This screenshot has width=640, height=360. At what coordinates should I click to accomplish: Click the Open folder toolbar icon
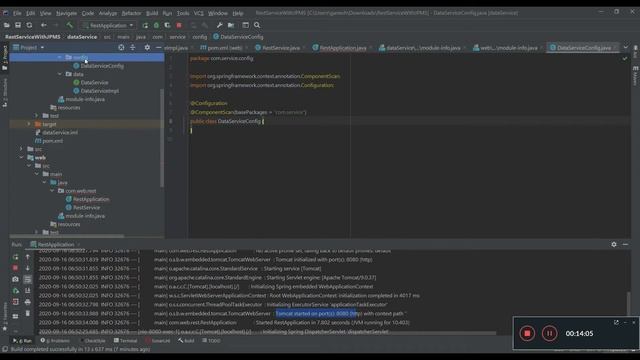7,25
